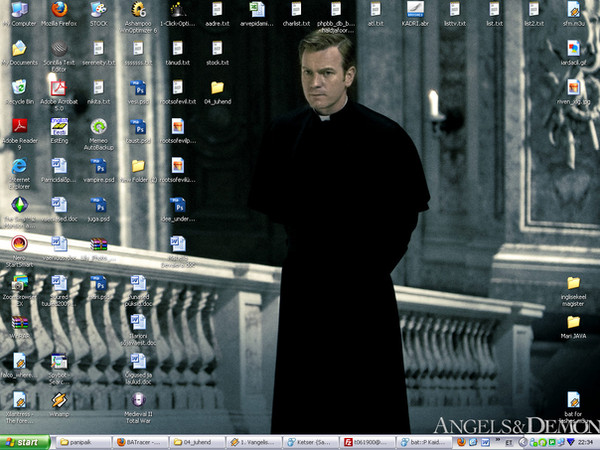The image size is (600, 450).
Task: Select the atl.txt file
Action: 375,9
